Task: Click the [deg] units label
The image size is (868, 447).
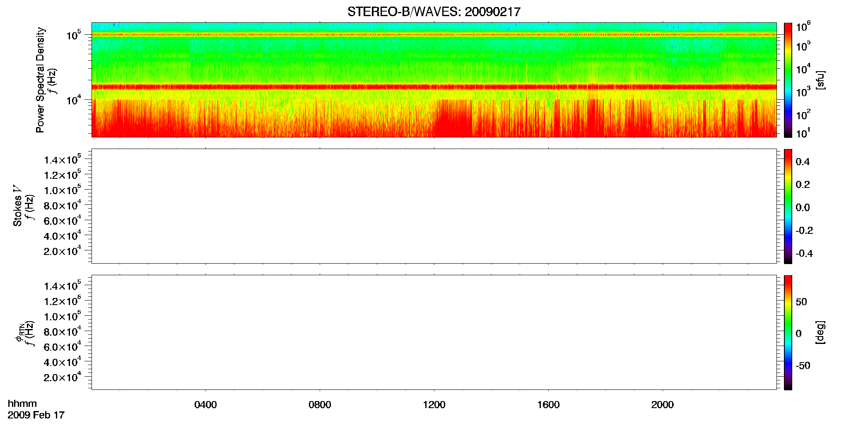Action: click(x=820, y=332)
